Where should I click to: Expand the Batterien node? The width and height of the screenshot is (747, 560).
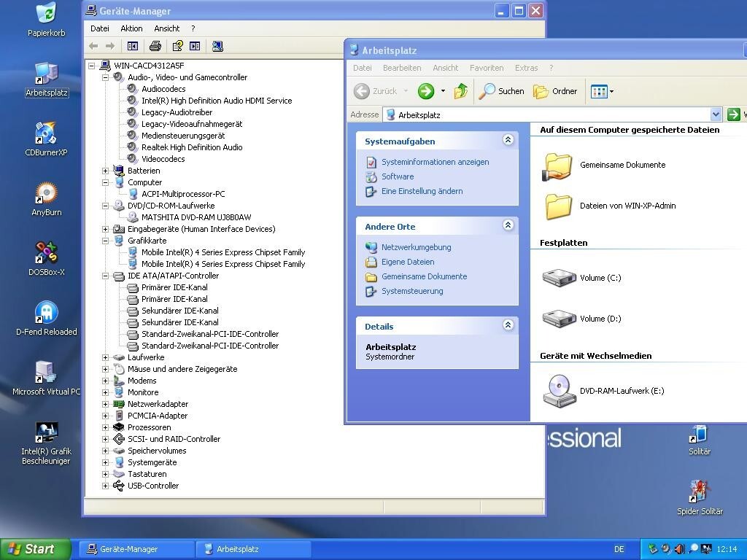click(105, 171)
